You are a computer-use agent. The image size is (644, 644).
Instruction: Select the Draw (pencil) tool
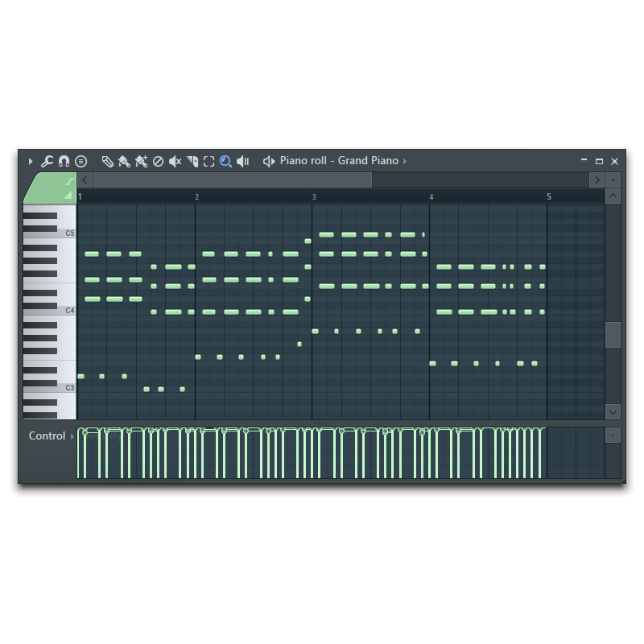click(x=107, y=161)
